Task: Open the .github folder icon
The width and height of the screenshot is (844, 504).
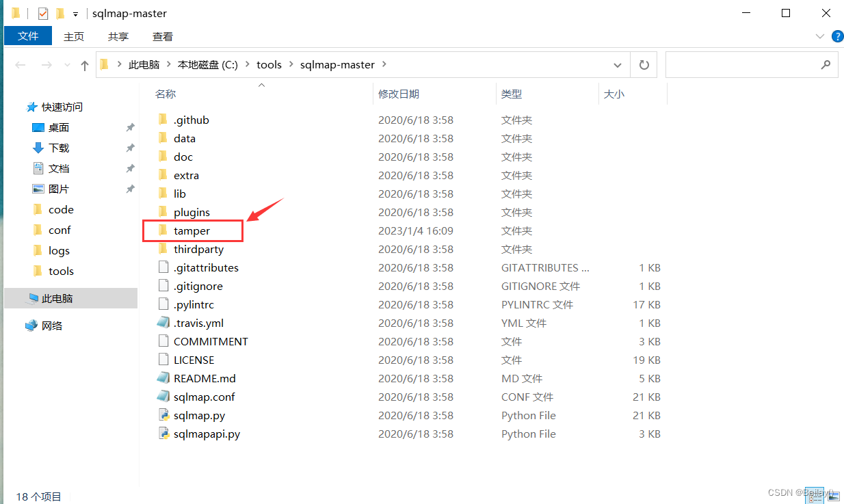Action: click(163, 120)
